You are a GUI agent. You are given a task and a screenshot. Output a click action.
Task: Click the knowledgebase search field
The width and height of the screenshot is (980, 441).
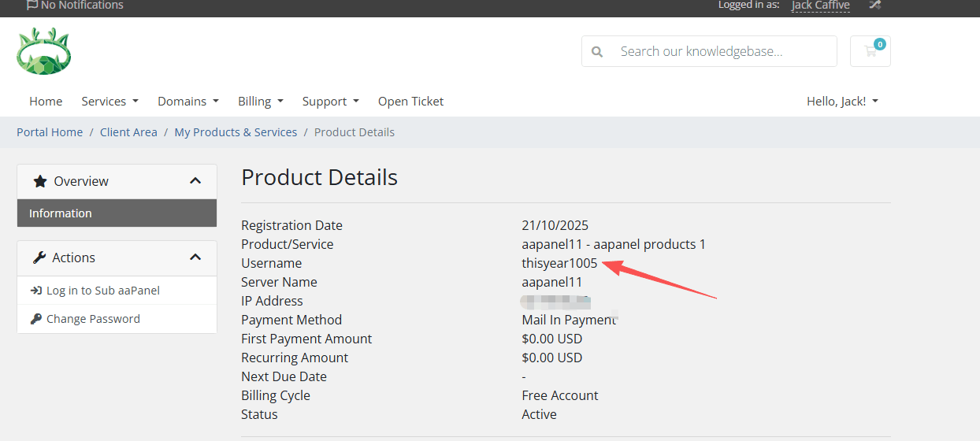click(x=721, y=51)
